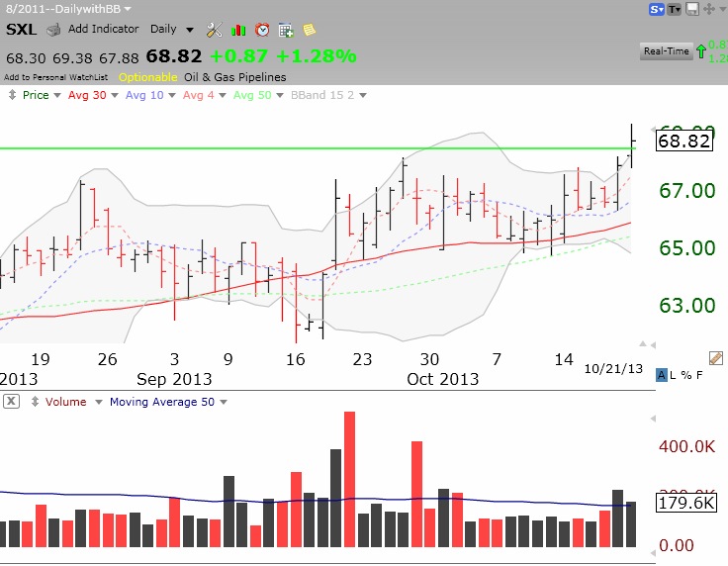Image resolution: width=728 pixels, height=566 pixels.
Task: Open the Volume indicator menu
Action: (66, 402)
